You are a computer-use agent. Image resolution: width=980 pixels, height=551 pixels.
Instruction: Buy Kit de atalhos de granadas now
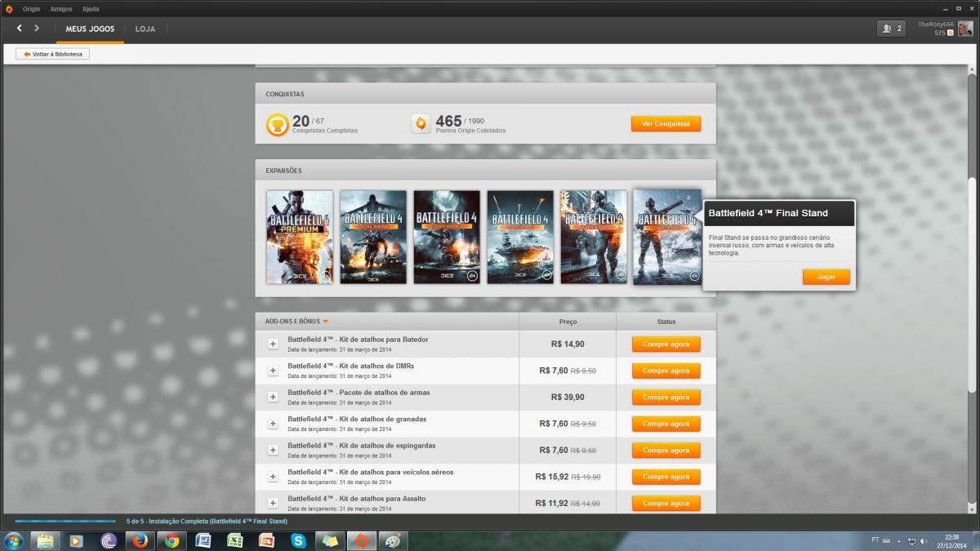tap(666, 424)
